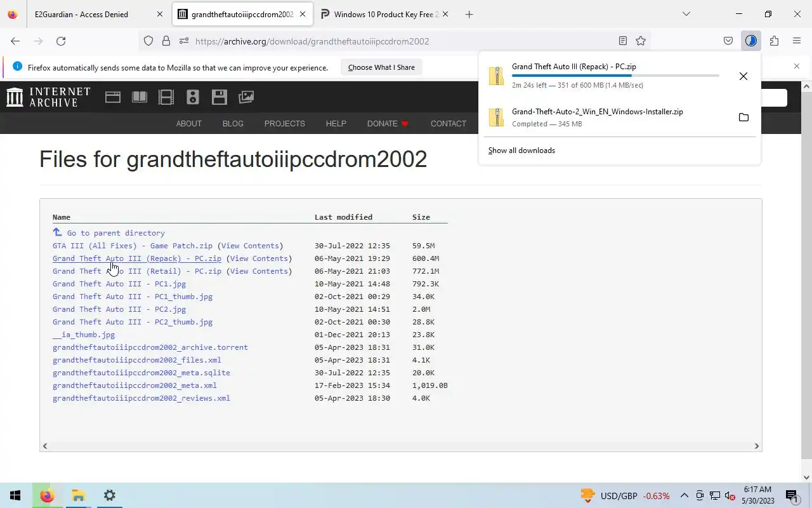The image size is (812, 508).
Task: Open the Web (Wayback) media icon
Action: point(113,97)
